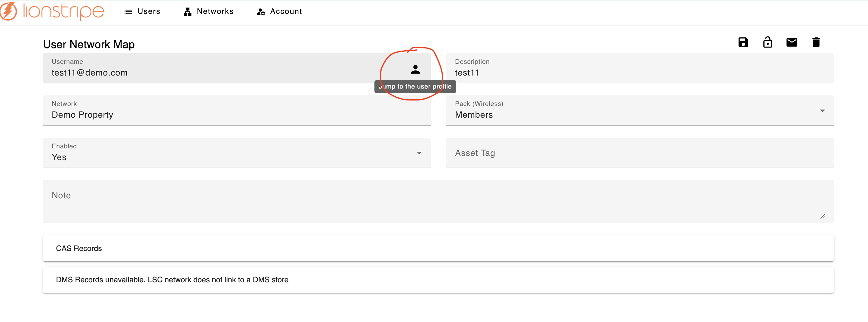Open the Account menu
Screen dimensions: 868x322
[x=279, y=11]
